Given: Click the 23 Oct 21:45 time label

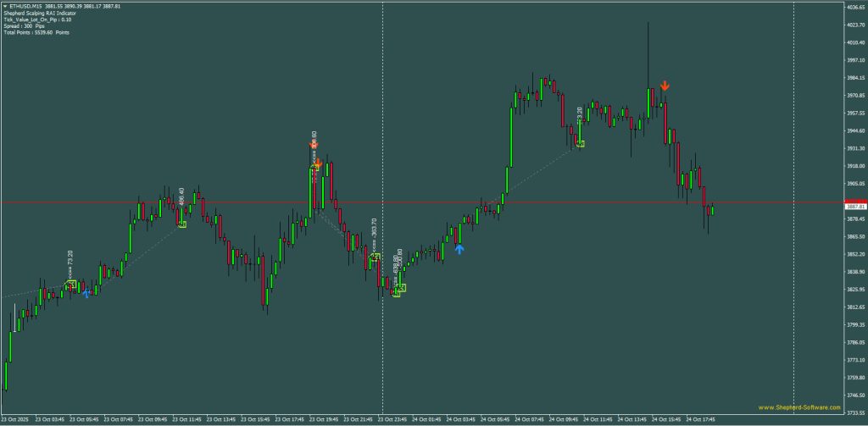Looking at the screenshot, I should [360, 419].
